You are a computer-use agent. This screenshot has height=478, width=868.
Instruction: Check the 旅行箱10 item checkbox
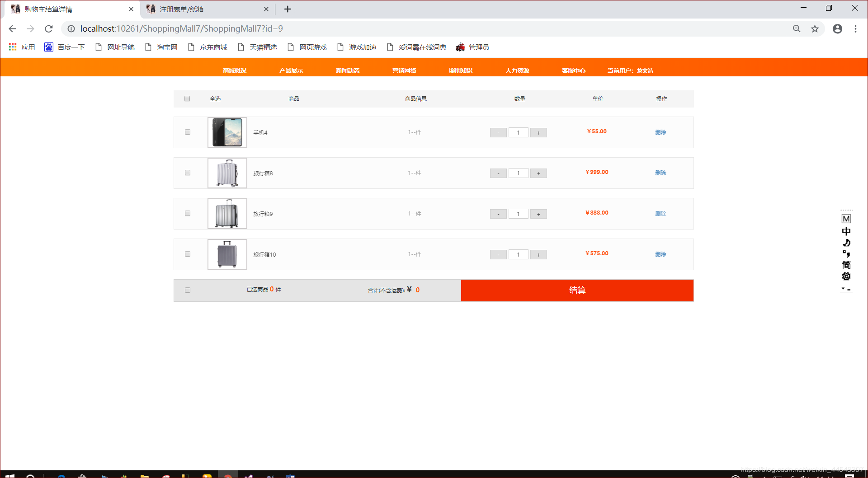(187, 254)
